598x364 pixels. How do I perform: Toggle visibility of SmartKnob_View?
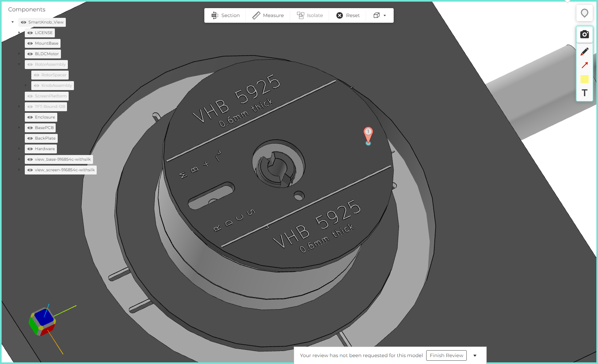tap(24, 22)
